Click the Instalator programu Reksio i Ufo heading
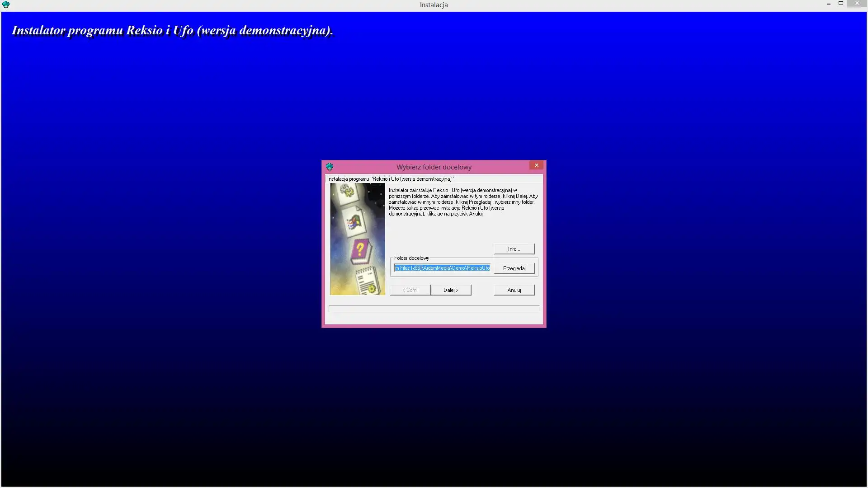Screen dimensions: 868x488 pos(172,30)
